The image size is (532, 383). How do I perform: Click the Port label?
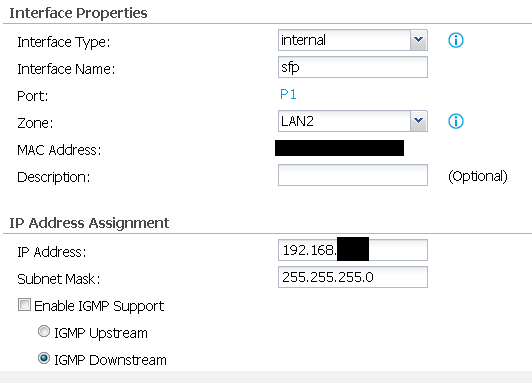point(33,96)
